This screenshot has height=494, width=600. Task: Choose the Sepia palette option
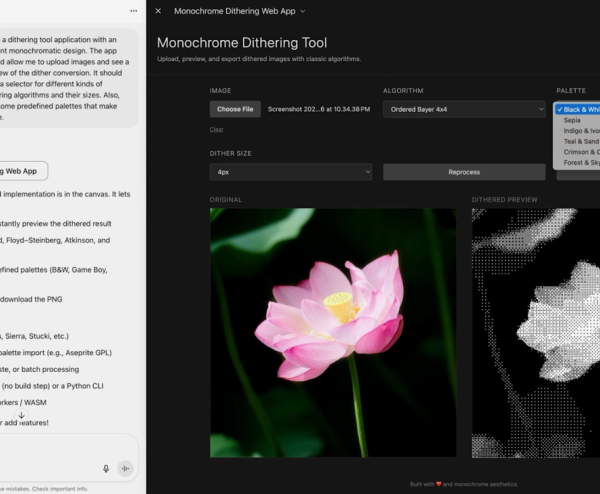pyautogui.click(x=572, y=120)
